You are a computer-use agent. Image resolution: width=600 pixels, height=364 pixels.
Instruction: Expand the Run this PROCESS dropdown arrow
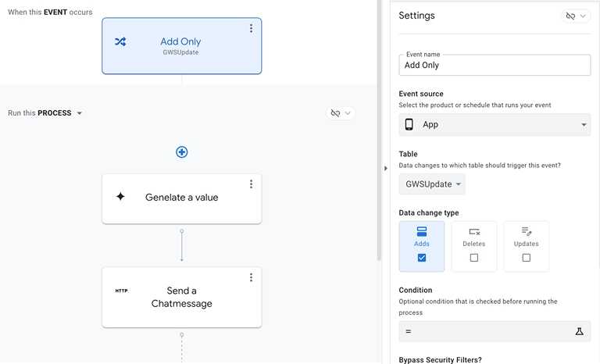80,113
